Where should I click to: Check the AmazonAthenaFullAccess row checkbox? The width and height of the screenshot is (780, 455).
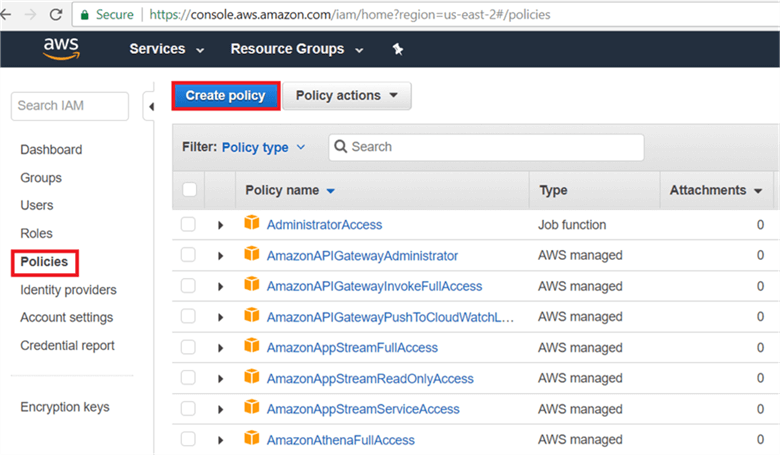tap(188, 439)
